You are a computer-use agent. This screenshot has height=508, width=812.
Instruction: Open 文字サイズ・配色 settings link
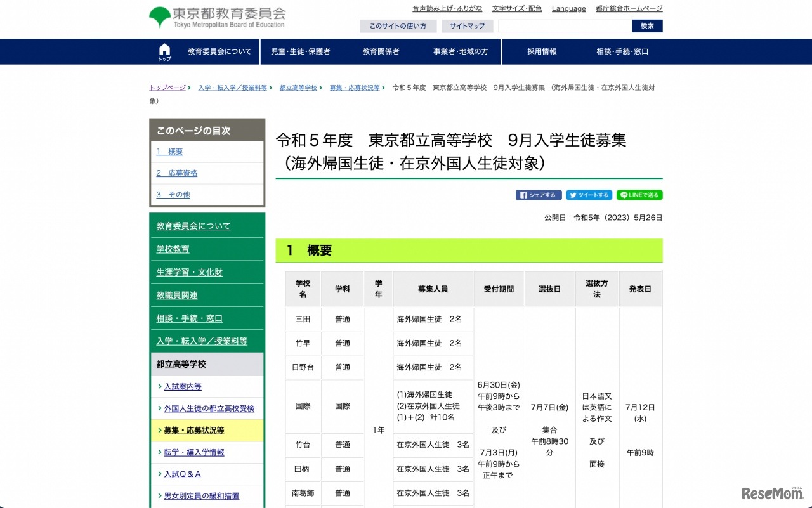pyautogui.click(x=517, y=8)
